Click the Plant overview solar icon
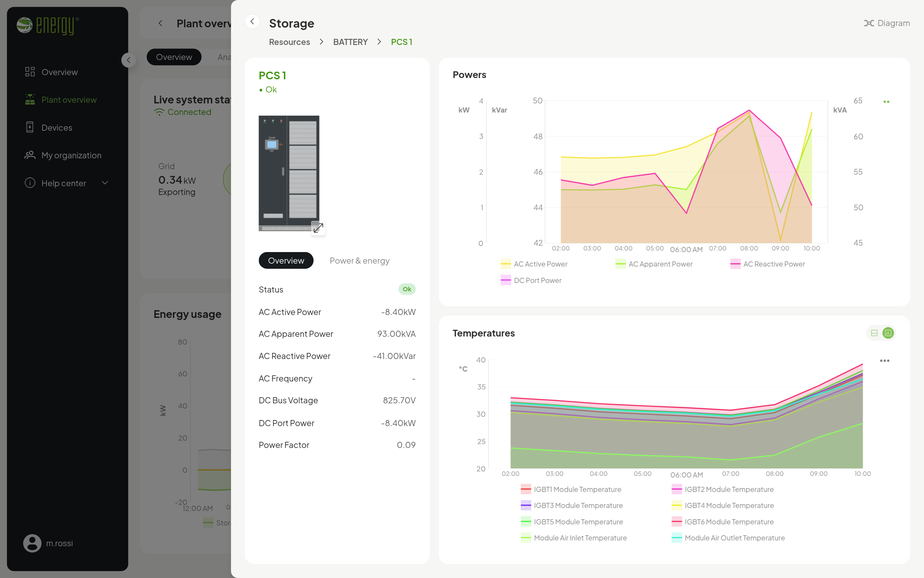 point(30,100)
